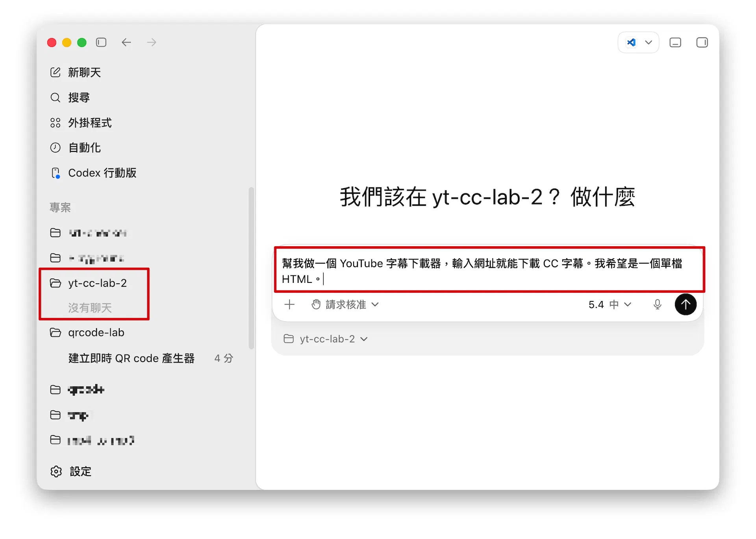The height and width of the screenshot is (539, 756).
Task: Click the sidebar scrollbar
Action: coord(251,268)
